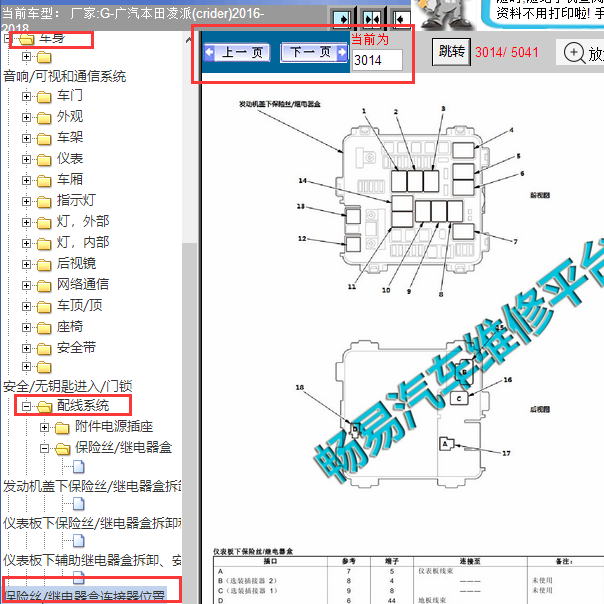Screen dimensions: 604x604
Task: Select the 网络通信 tree item
Action: (x=83, y=284)
